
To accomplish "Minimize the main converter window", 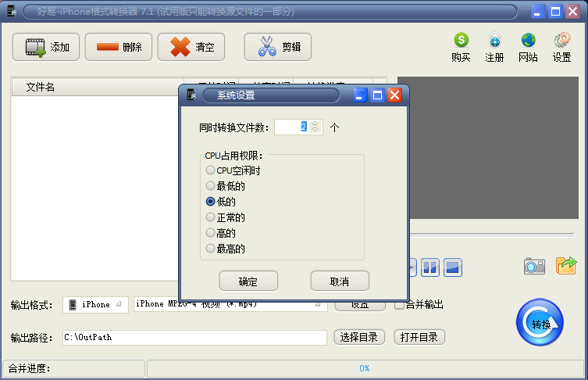I will (538, 12).
